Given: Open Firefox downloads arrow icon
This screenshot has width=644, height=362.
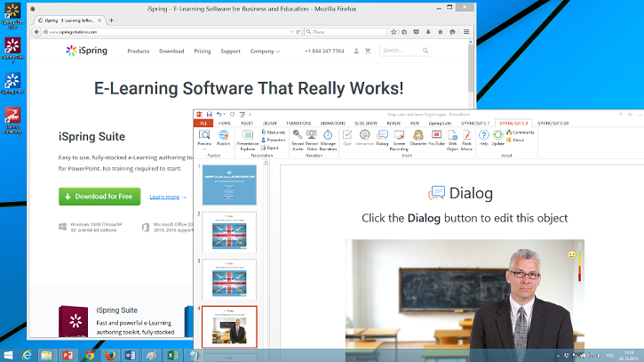Looking at the screenshot, I should pos(428,32).
